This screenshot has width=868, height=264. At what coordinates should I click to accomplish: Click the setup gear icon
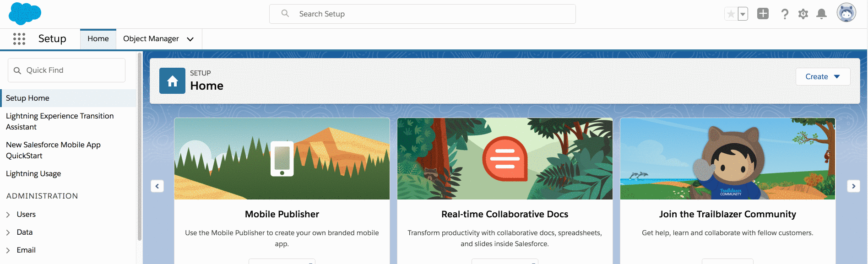click(803, 14)
